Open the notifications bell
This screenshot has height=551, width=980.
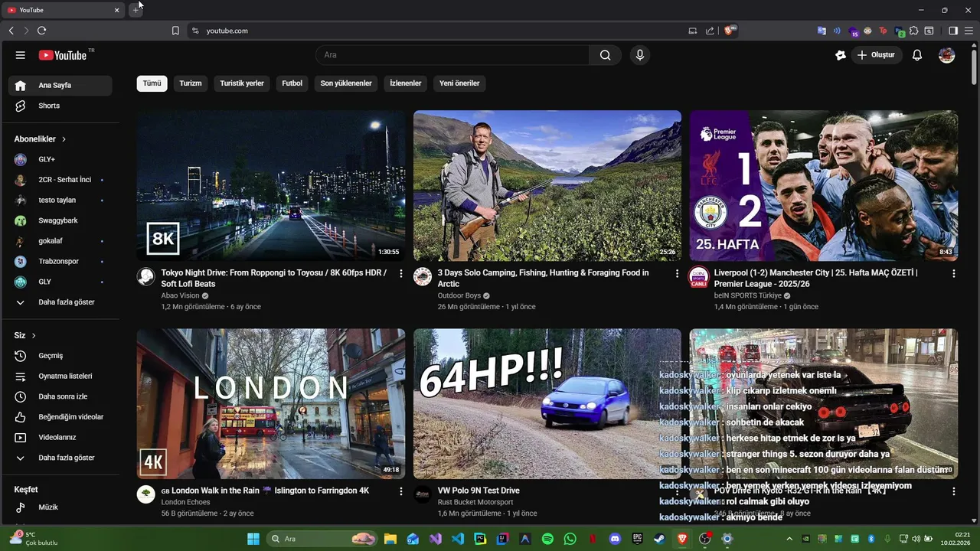point(916,55)
